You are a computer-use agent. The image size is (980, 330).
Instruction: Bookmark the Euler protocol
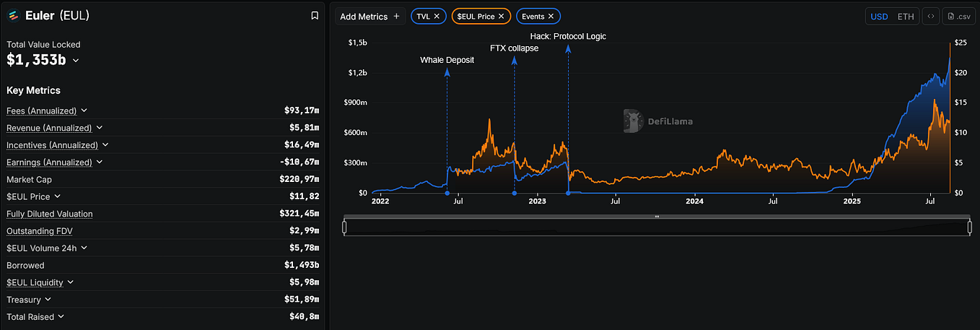click(x=315, y=16)
